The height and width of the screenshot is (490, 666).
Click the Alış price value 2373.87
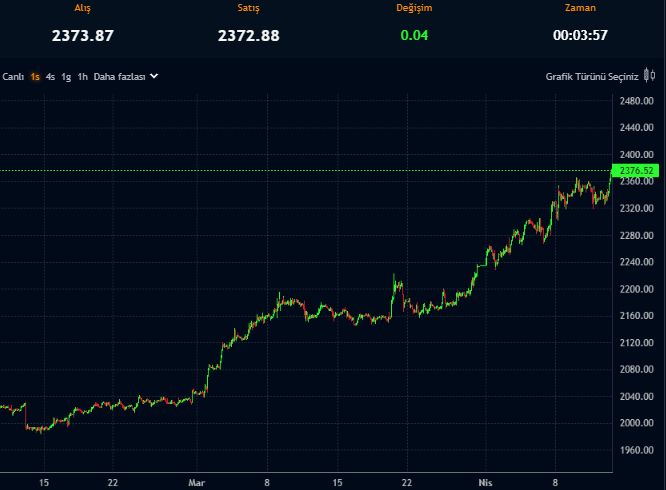(83, 36)
